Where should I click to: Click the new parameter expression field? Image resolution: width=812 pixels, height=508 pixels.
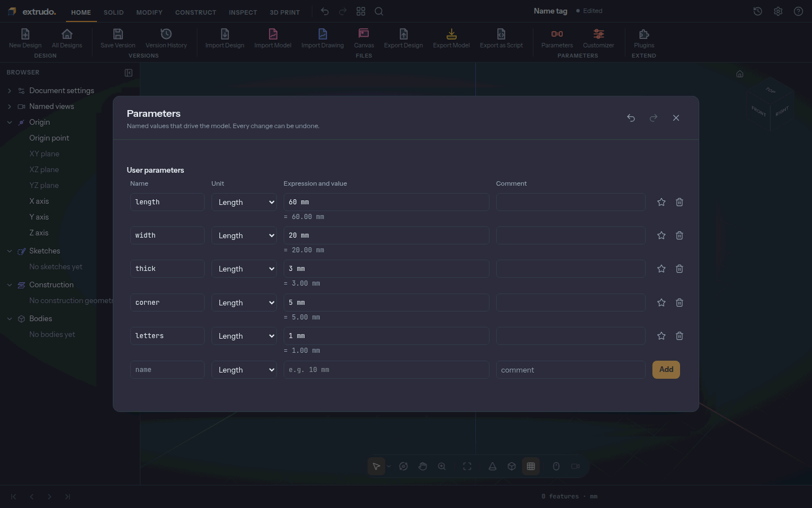(x=386, y=370)
